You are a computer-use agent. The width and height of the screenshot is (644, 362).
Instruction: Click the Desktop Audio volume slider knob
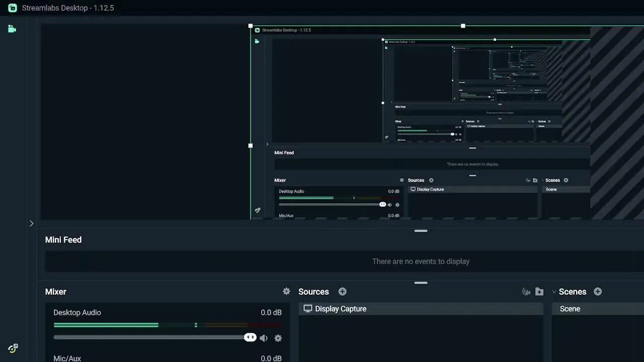click(x=250, y=337)
